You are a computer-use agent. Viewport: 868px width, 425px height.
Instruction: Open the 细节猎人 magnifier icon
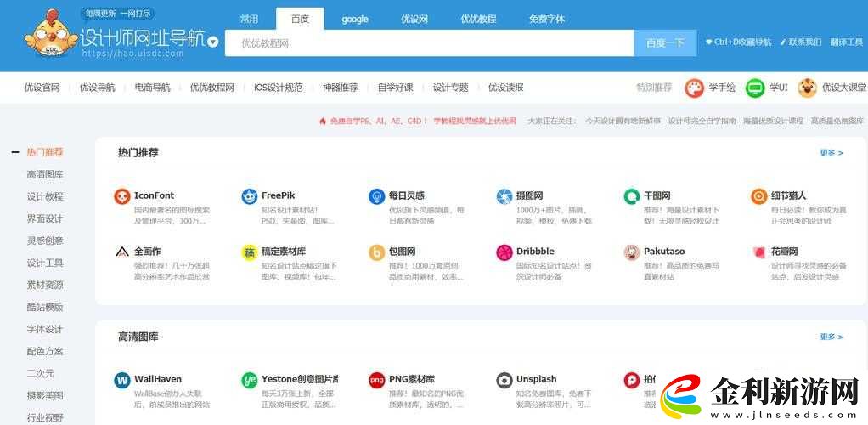click(759, 196)
